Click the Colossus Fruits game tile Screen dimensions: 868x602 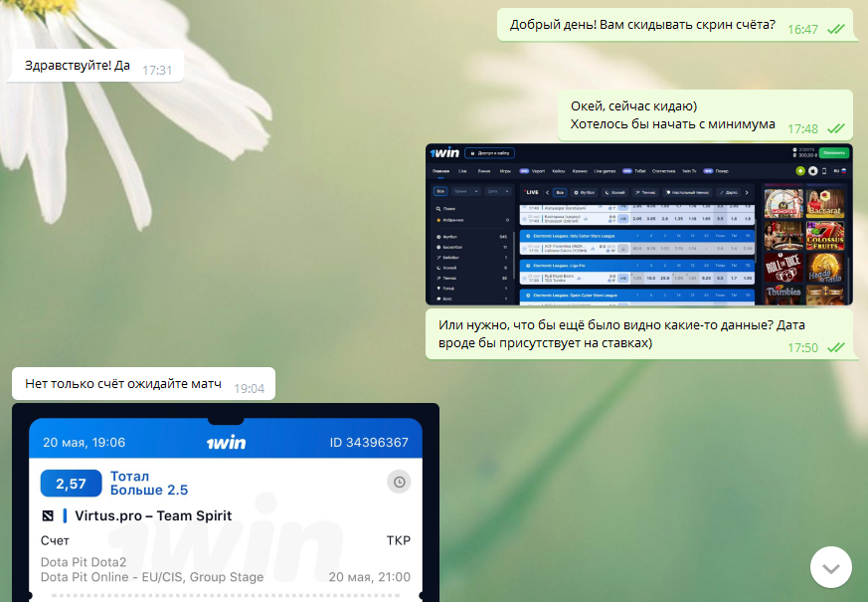pos(825,236)
